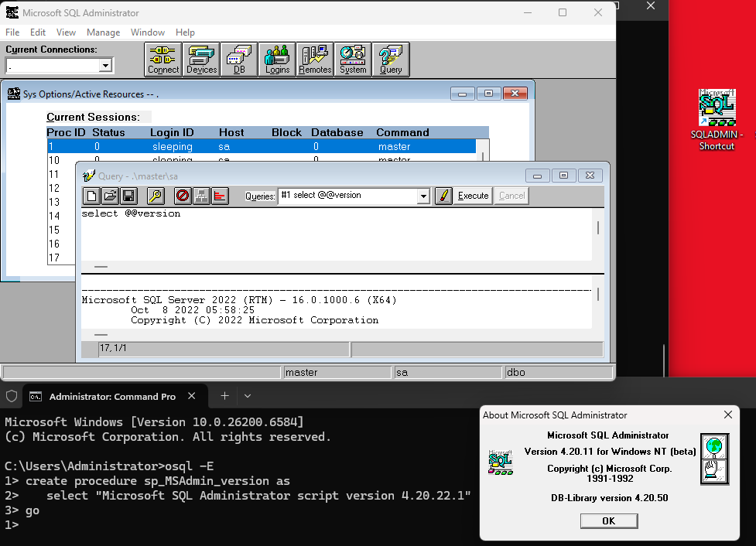Click the 'dbo' status bar field
The height and width of the screenshot is (546, 756).
click(x=559, y=373)
